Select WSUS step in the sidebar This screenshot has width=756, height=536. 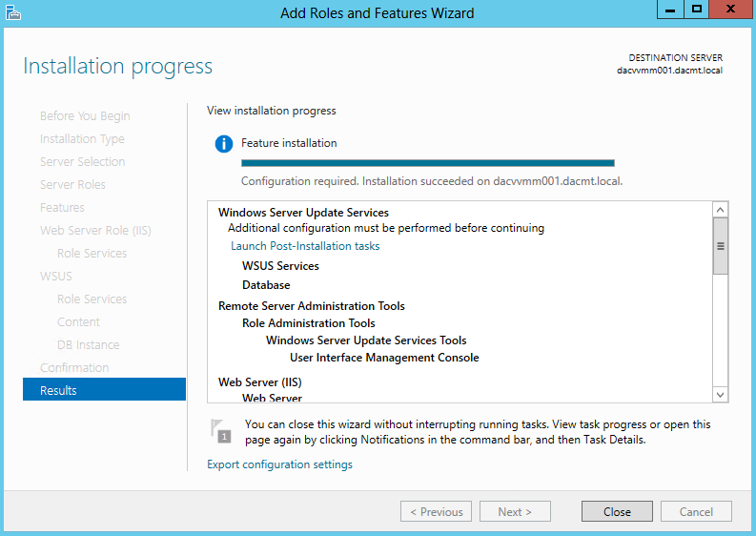(x=56, y=276)
